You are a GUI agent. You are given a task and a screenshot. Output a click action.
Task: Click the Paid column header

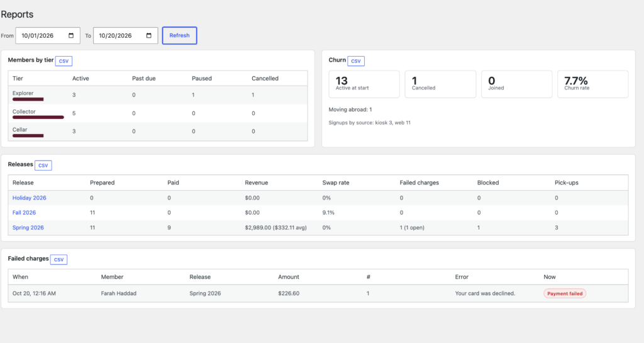pyautogui.click(x=173, y=183)
